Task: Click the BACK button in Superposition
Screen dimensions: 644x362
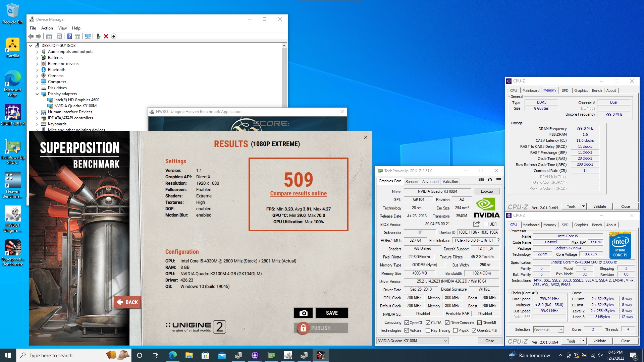Action: pos(127,302)
